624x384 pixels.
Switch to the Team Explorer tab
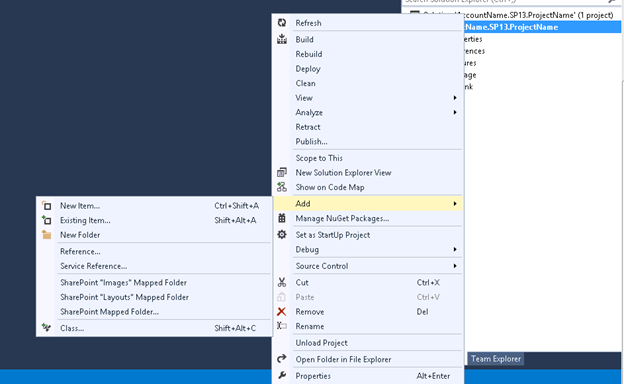point(495,359)
